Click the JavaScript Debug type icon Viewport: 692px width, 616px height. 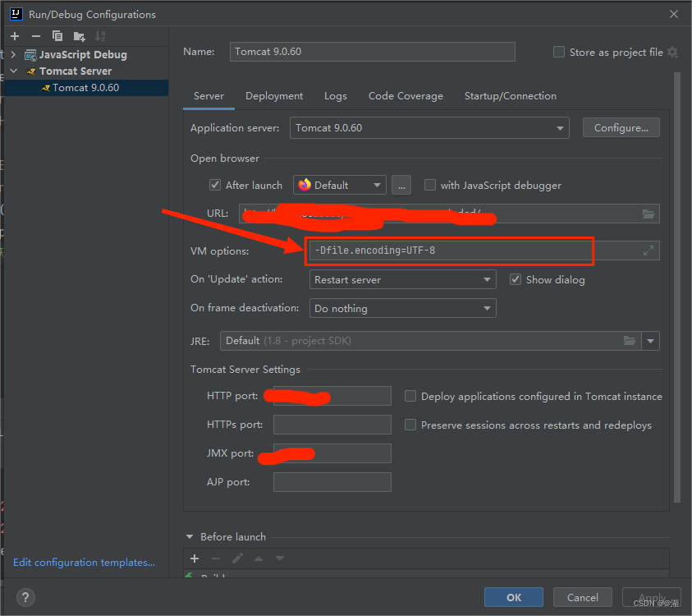30,55
